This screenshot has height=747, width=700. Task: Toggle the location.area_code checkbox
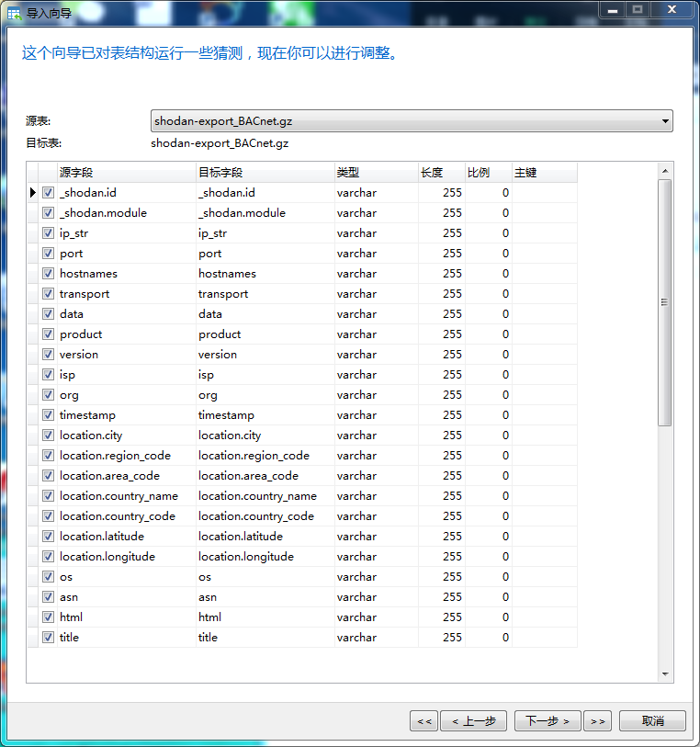(x=48, y=475)
